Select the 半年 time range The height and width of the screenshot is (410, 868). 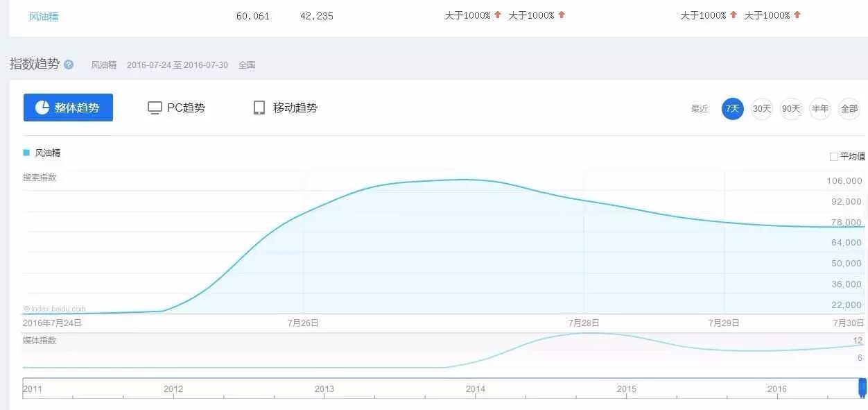820,109
